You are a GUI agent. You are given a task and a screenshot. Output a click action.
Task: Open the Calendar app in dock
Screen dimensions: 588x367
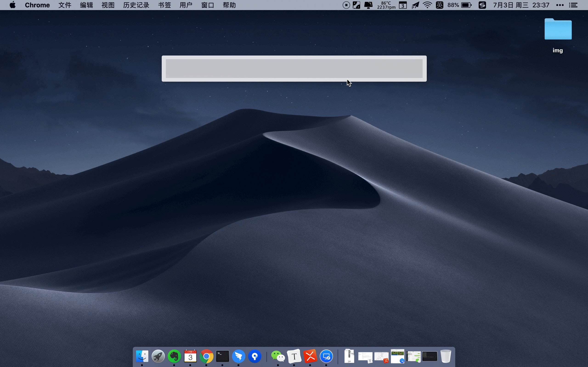pos(190,356)
